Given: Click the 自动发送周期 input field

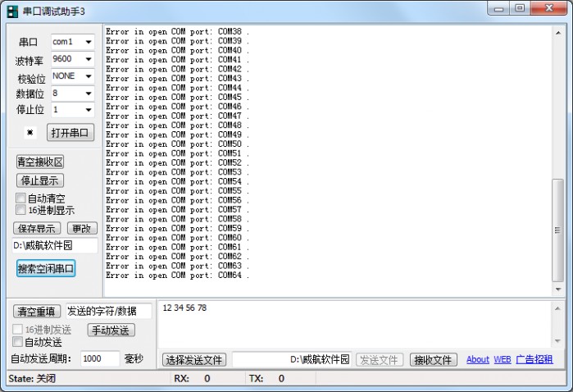Looking at the screenshot, I should pyautogui.click(x=101, y=358).
